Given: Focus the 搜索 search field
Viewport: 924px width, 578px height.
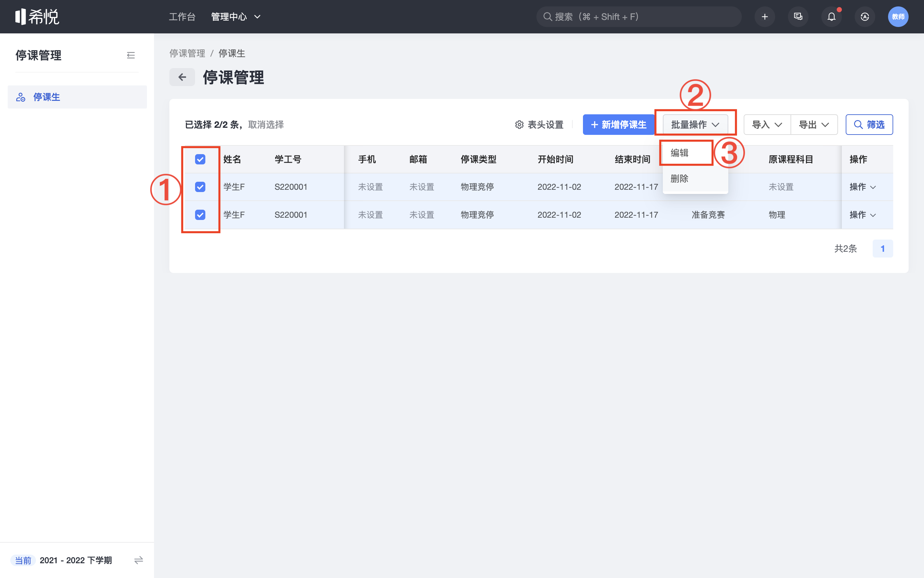Looking at the screenshot, I should [x=639, y=16].
